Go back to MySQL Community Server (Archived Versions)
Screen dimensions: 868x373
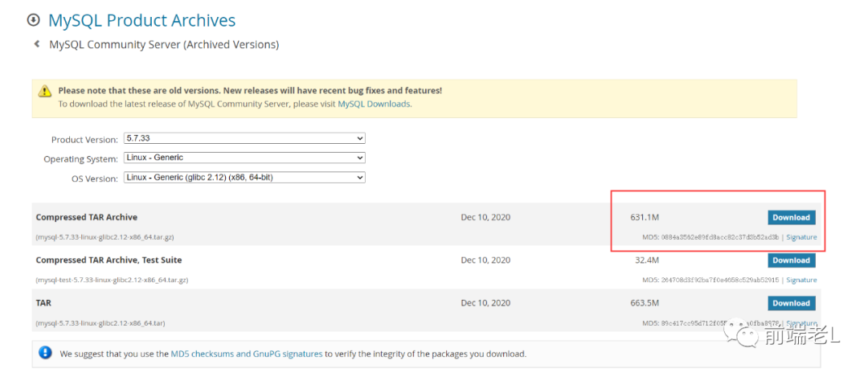coord(164,45)
